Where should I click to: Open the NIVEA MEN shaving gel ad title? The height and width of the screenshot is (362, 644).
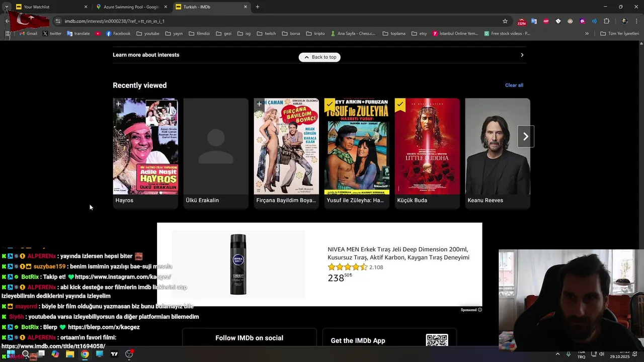click(398, 253)
